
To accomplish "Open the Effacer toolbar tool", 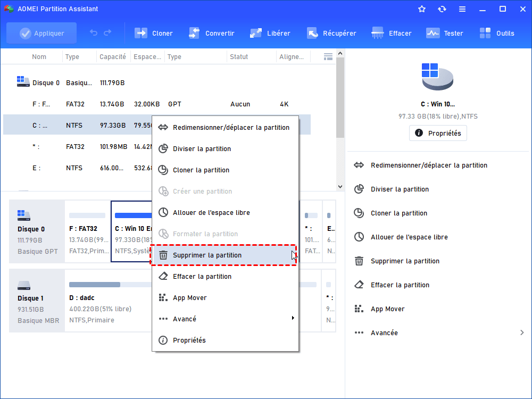I will tap(391, 33).
